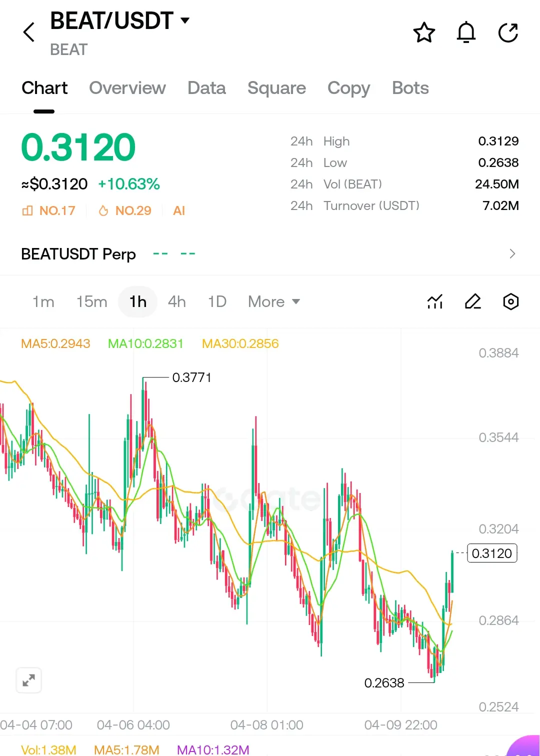The width and height of the screenshot is (540, 756).
Task: Share the chart using the share icon
Action: (x=508, y=32)
